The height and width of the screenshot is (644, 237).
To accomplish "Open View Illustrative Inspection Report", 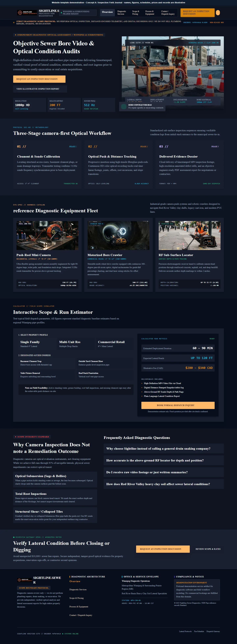I will (40, 89).
